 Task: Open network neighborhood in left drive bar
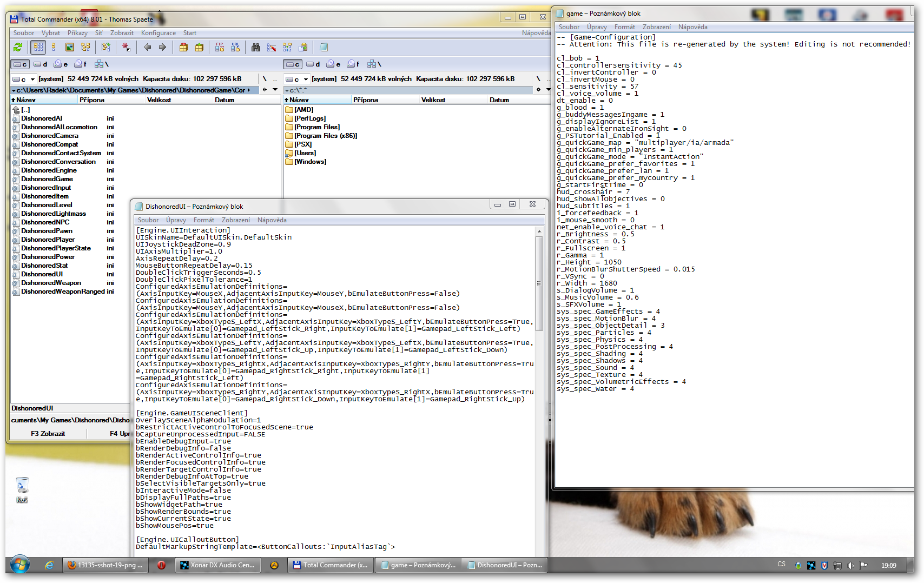click(x=101, y=64)
